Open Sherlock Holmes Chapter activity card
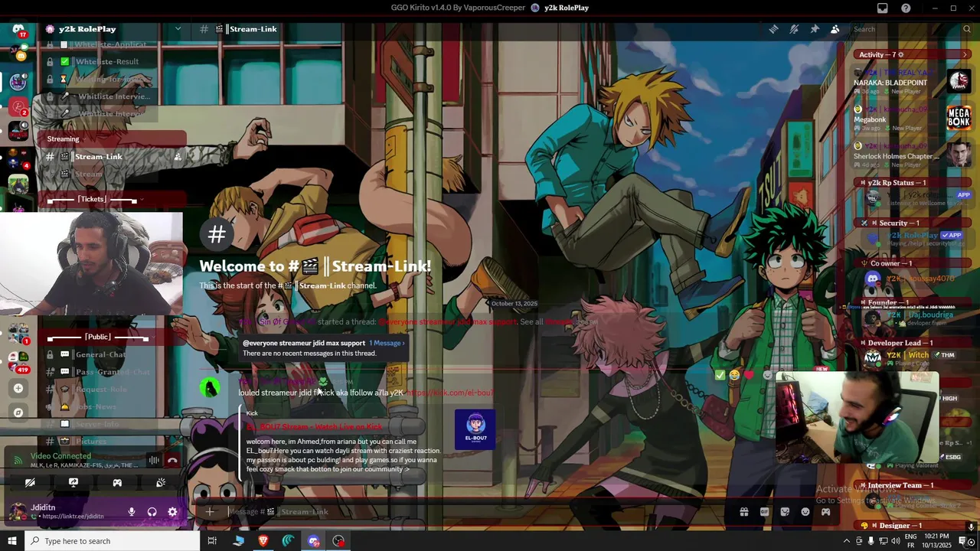980x551 pixels. coord(913,155)
